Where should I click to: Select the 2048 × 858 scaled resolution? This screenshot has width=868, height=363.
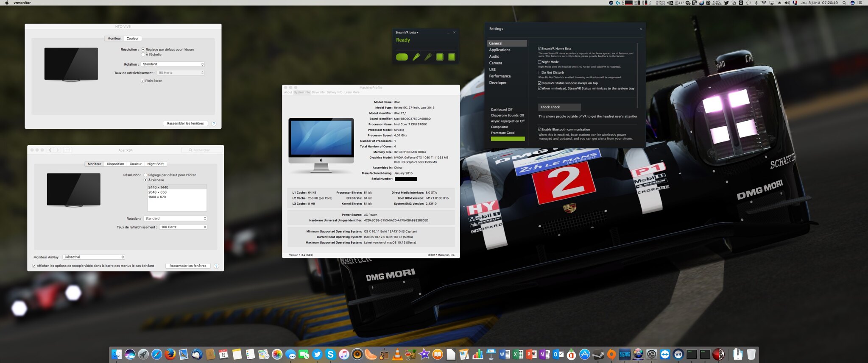(x=157, y=192)
